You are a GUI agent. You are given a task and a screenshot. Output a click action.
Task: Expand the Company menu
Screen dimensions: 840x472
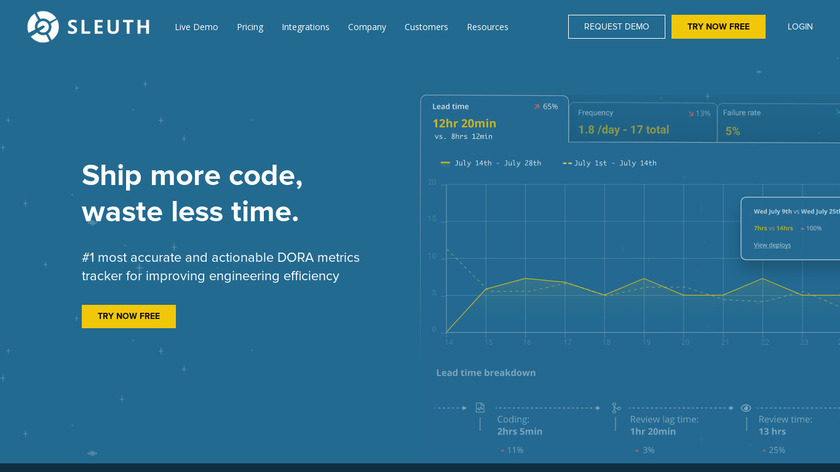[x=367, y=27]
